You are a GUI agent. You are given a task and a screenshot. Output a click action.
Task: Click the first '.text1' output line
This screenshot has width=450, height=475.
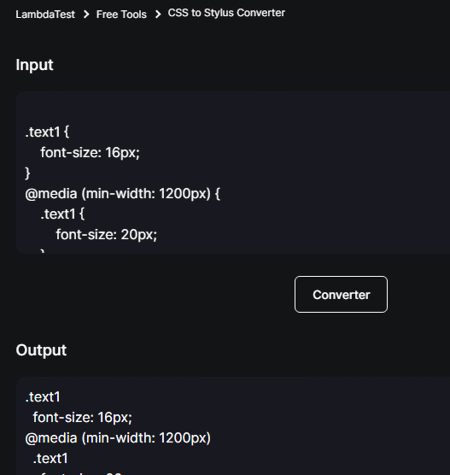43,397
